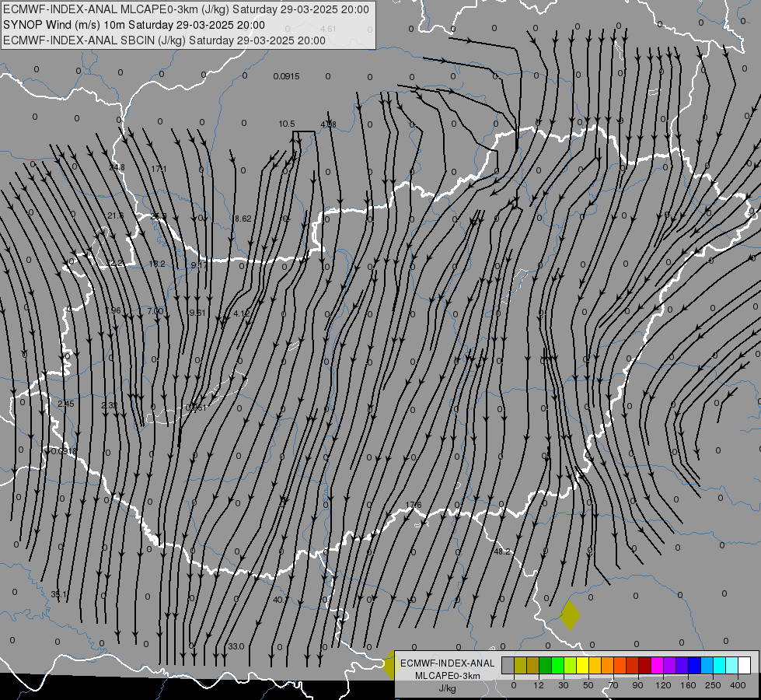Click the map value 4.08
761x700 pixels.
pos(329,124)
